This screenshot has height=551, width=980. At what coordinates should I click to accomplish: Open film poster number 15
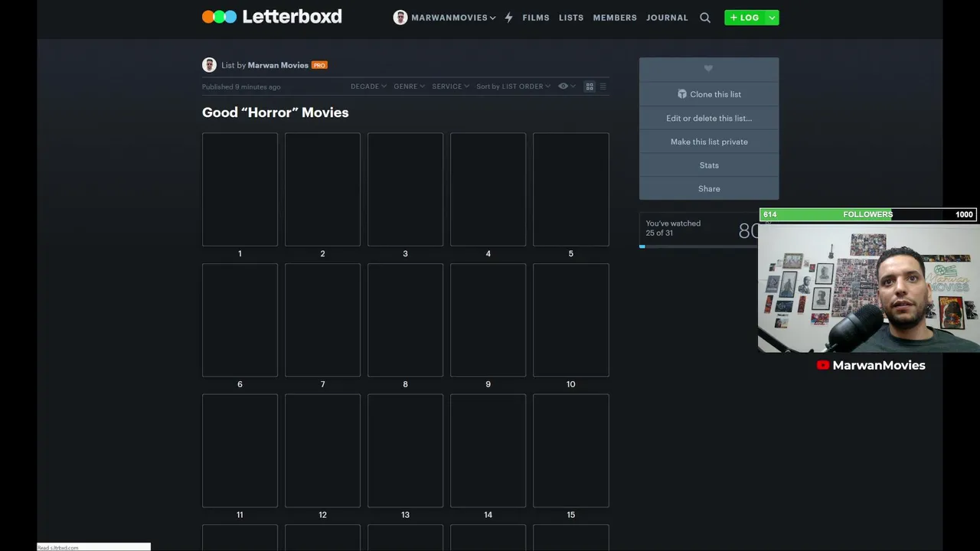571,451
